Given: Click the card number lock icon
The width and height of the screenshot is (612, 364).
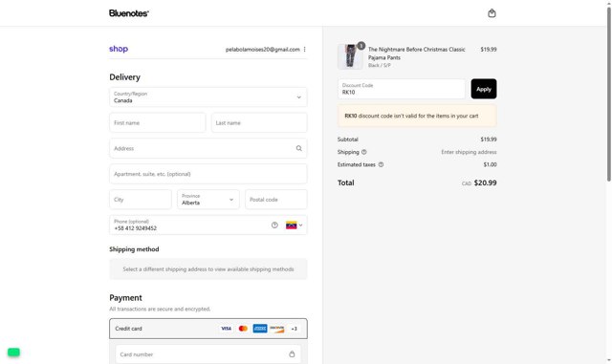Looking at the screenshot, I should coord(292,354).
